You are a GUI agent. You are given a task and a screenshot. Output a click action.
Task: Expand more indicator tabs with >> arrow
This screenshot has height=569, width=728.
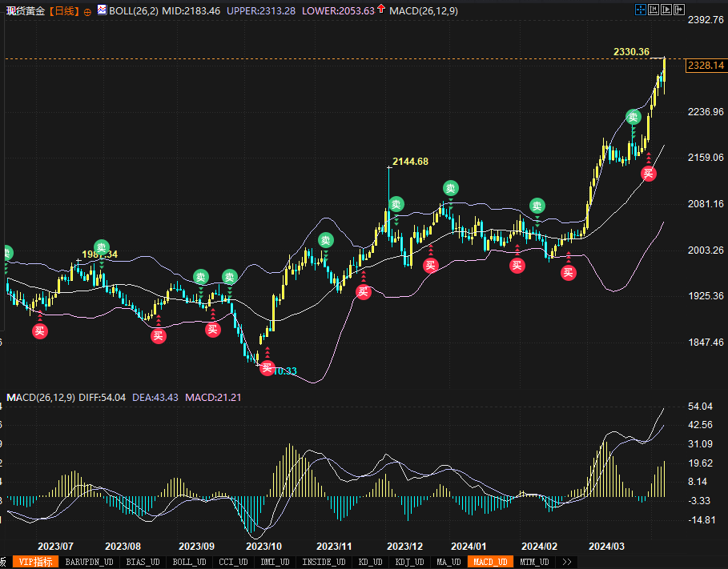tap(567, 562)
